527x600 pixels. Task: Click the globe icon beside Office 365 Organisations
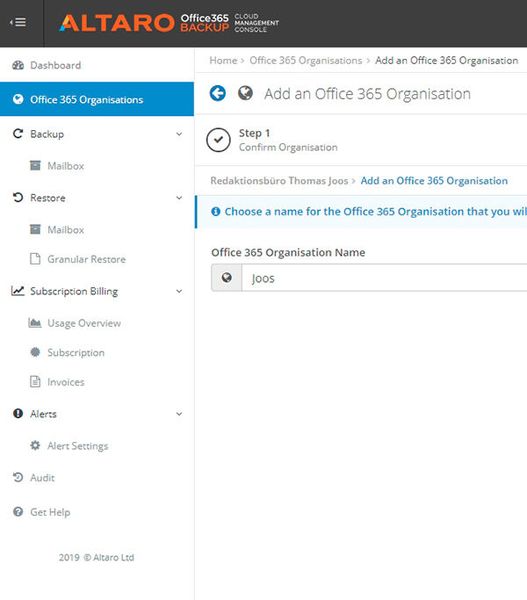(18, 99)
